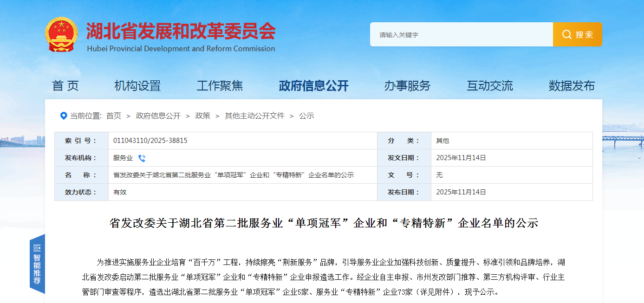
Task: Click 首页 breadcrumb link
Action: coord(113,116)
